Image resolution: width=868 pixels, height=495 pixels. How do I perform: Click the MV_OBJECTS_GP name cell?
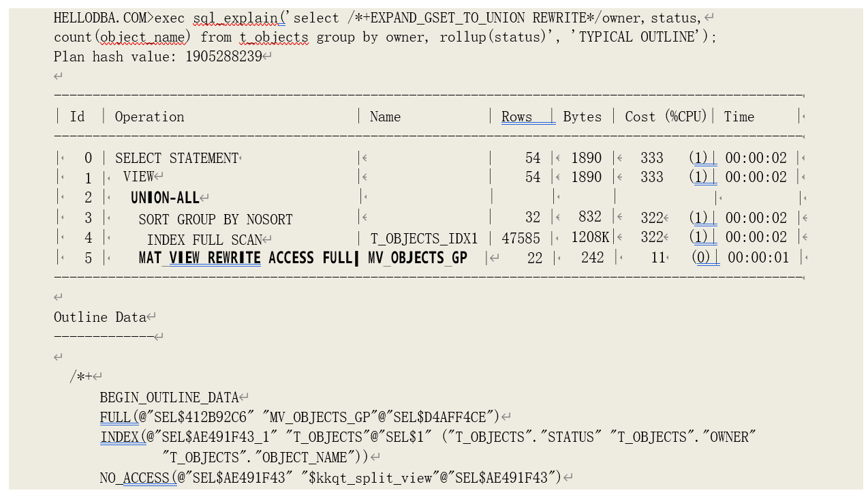pos(418,258)
